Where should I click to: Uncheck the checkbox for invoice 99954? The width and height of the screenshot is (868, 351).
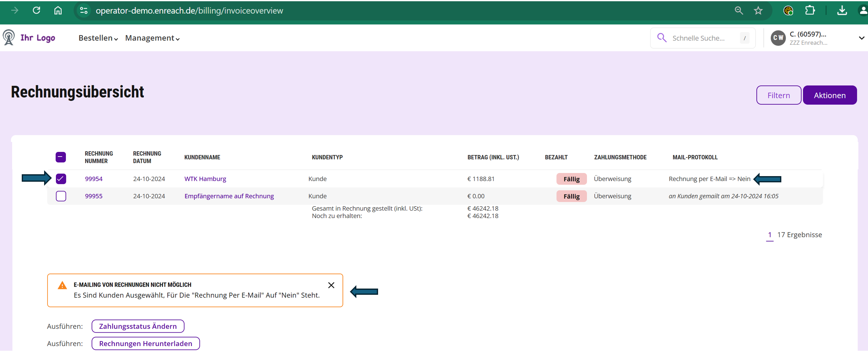click(61, 179)
